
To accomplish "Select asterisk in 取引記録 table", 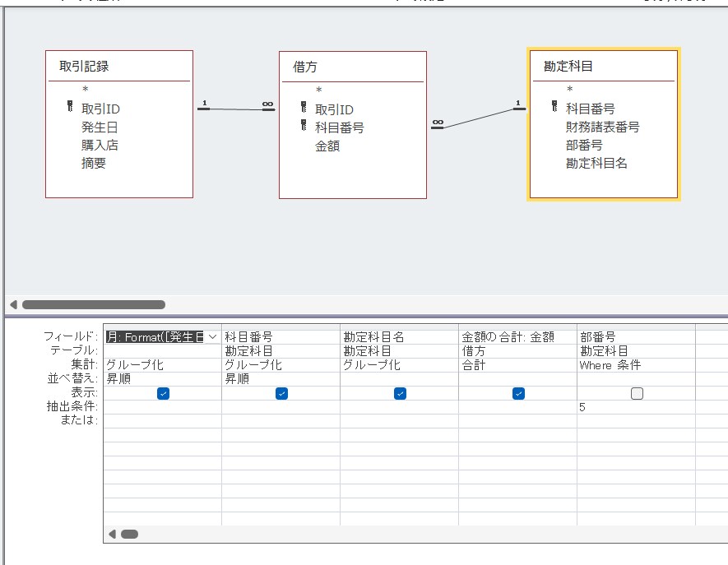I will tap(86, 90).
